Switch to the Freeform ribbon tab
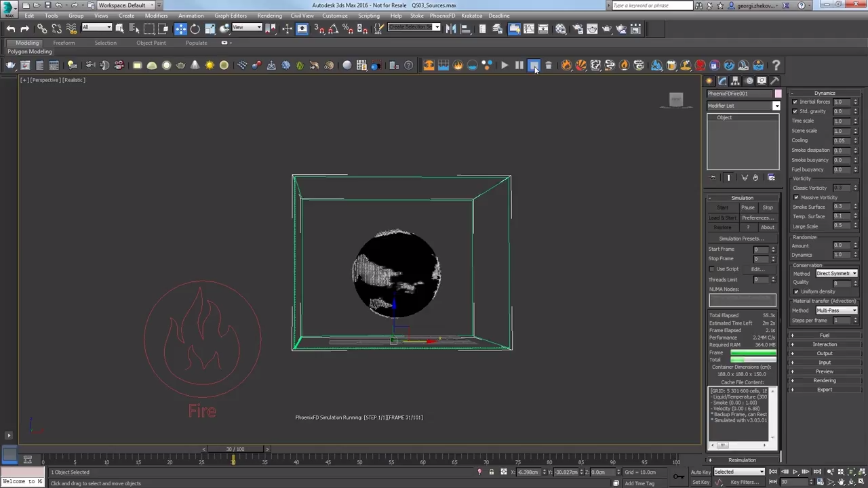 [64, 43]
